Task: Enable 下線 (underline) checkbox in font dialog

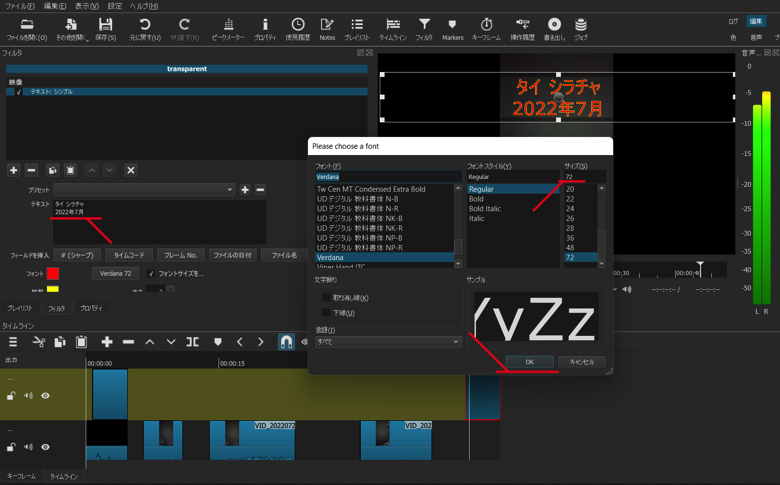Action: coord(326,312)
